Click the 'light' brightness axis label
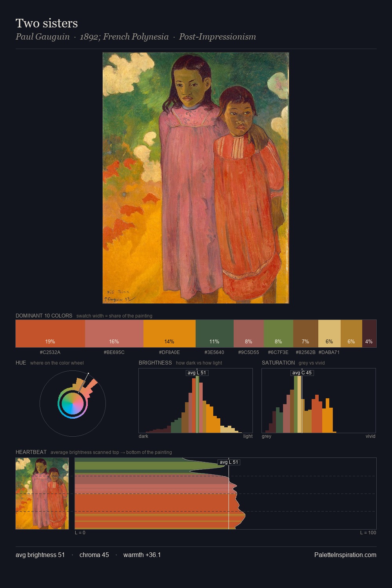Viewport: 392px width, 588px height. click(248, 436)
